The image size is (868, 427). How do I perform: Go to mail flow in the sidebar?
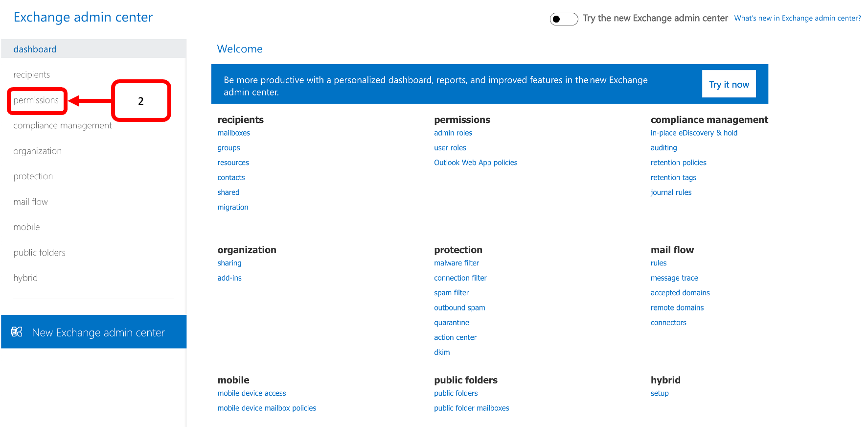[31, 202]
